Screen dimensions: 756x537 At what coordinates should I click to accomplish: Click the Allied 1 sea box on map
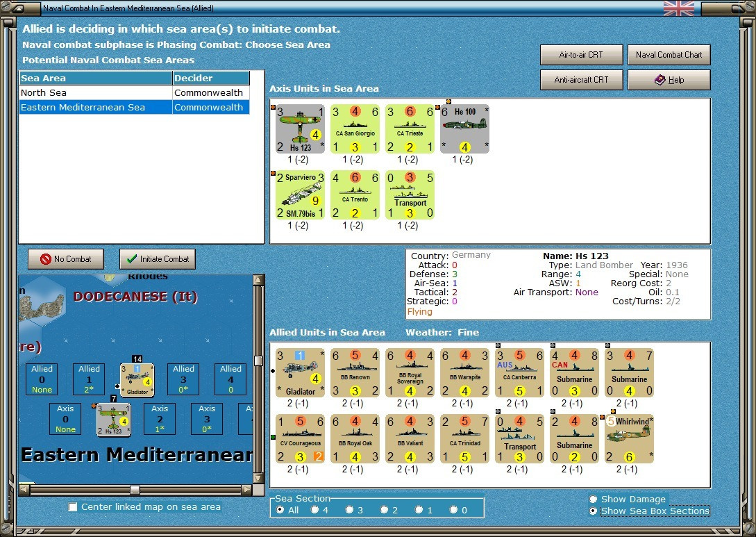[89, 379]
